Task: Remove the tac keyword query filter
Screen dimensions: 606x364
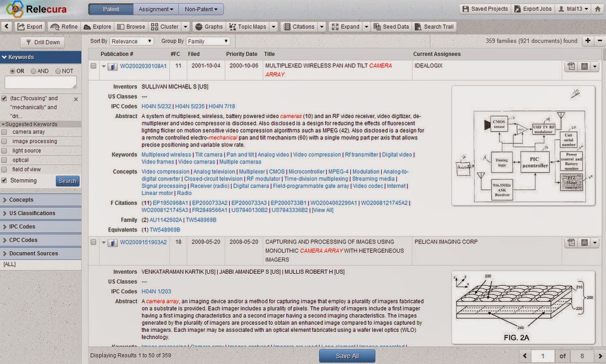Action: coord(76,99)
